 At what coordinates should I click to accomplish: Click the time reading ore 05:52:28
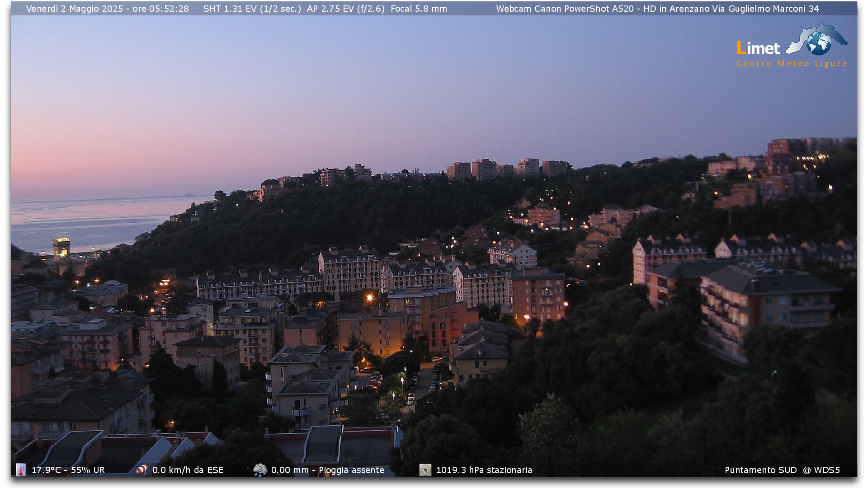pyautogui.click(x=160, y=9)
